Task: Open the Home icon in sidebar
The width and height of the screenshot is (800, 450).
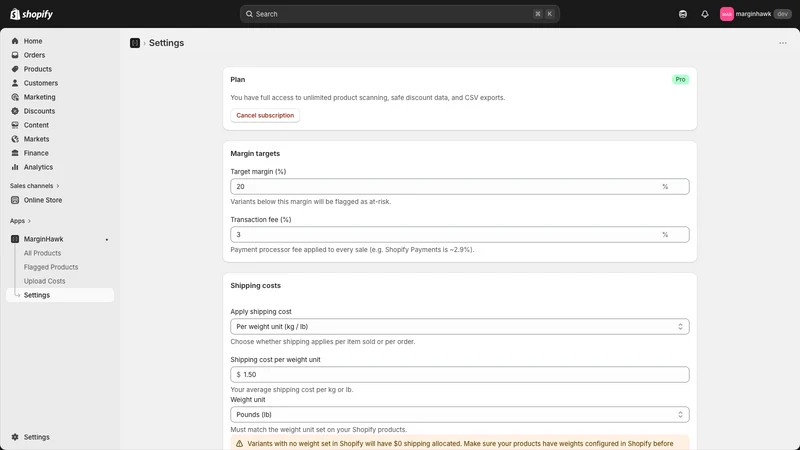Action: click(x=15, y=41)
